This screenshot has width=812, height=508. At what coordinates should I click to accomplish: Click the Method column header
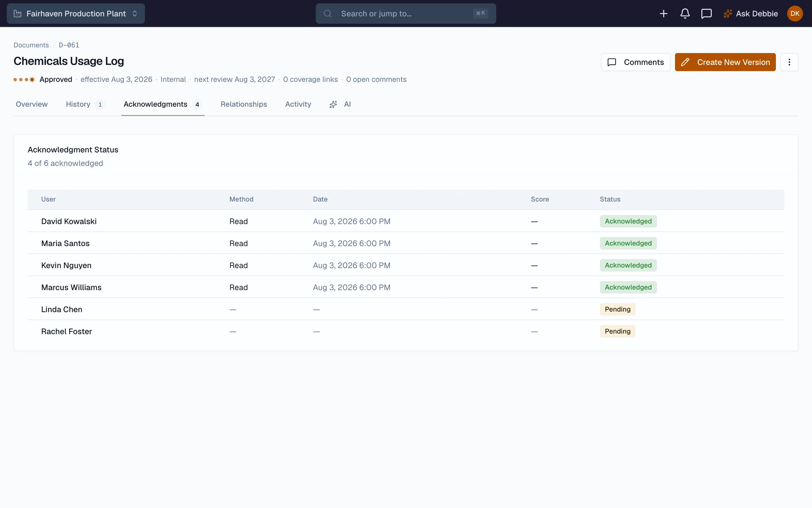[241, 199]
